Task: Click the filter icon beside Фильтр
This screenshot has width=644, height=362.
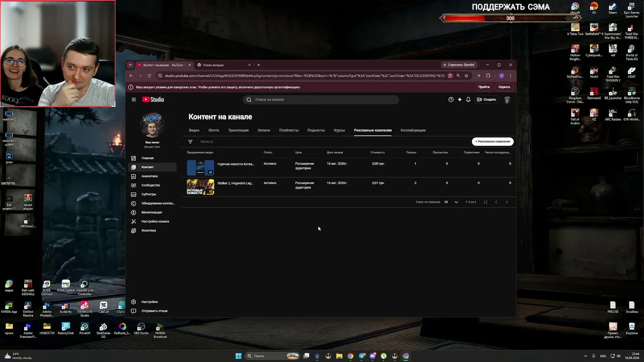Action: [x=190, y=142]
